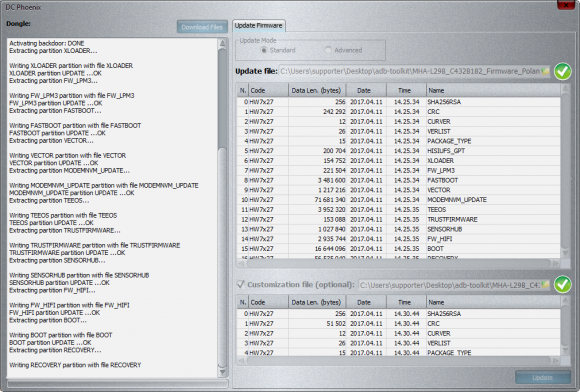Click log line 'Writing RECOVERY partition with file RECOVERY'
The width and height of the screenshot is (580, 392).
tap(75, 365)
